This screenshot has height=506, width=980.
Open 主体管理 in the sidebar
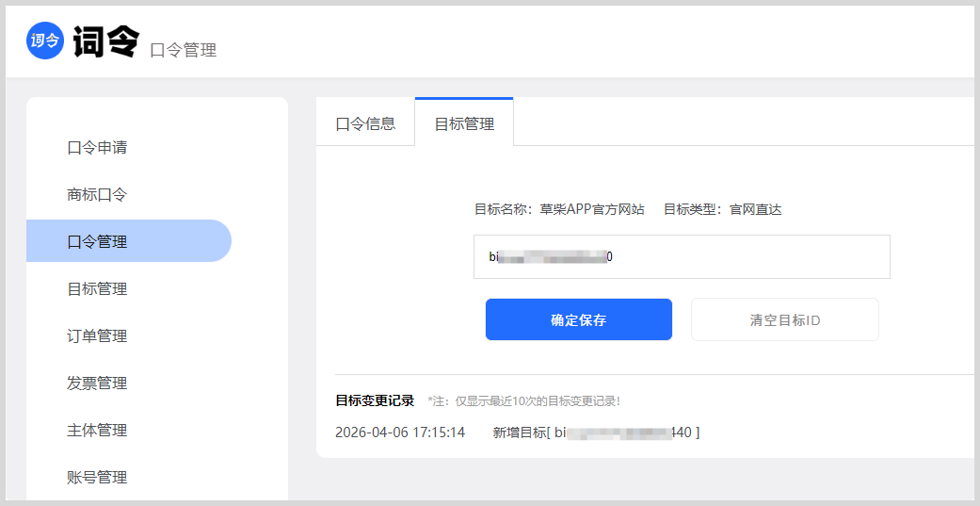(x=97, y=431)
